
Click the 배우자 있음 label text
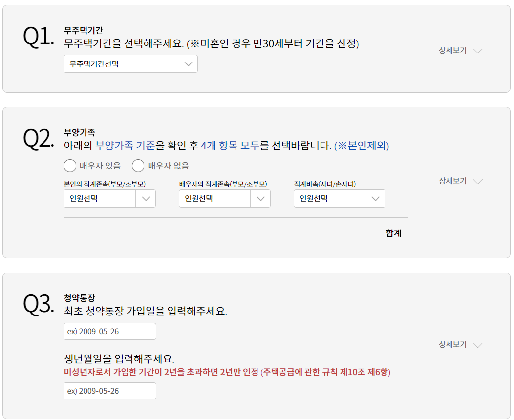pyautogui.click(x=100, y=166)
